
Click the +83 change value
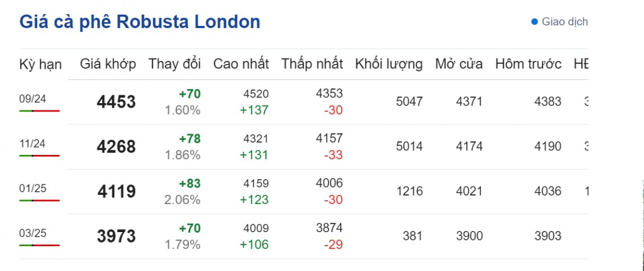tap(190, 184)
